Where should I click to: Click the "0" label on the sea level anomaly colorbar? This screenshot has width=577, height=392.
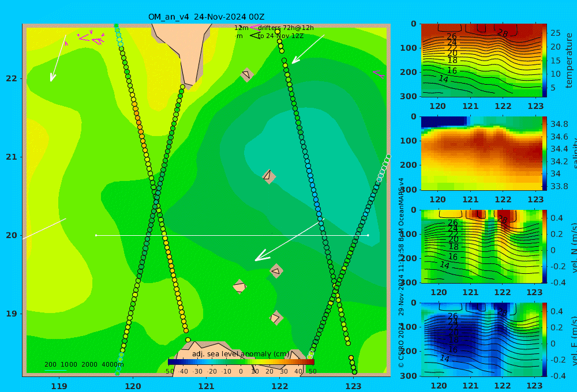pyautogui.click(x=241, y=371)
